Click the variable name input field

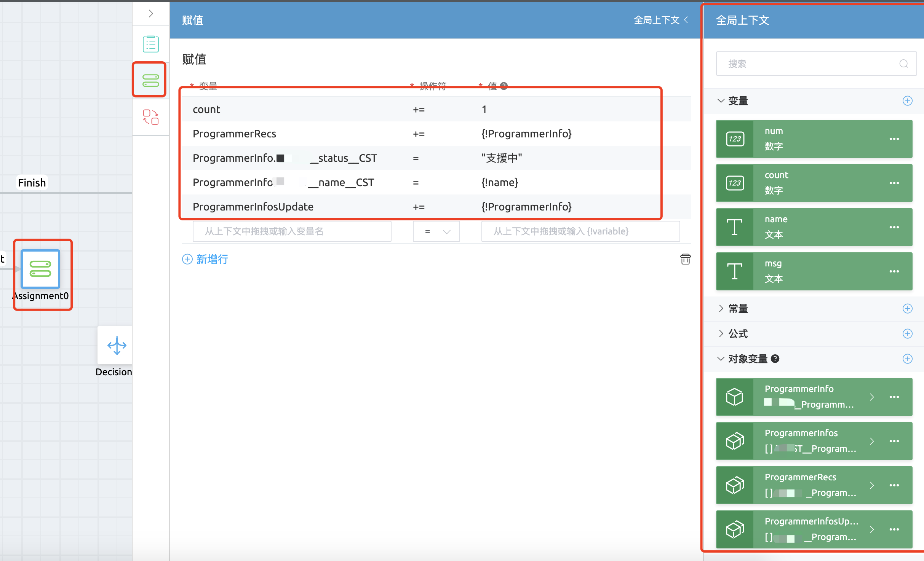coord(292,231)
